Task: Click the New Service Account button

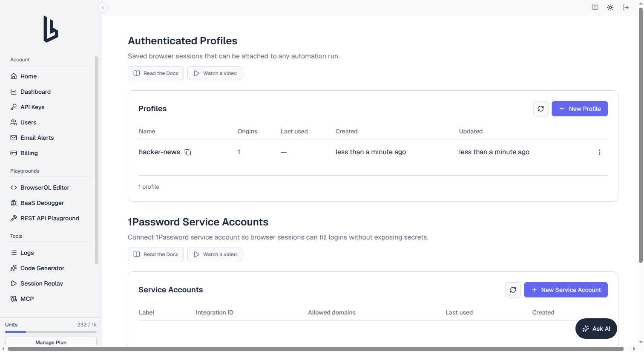Action: point(566,290)
